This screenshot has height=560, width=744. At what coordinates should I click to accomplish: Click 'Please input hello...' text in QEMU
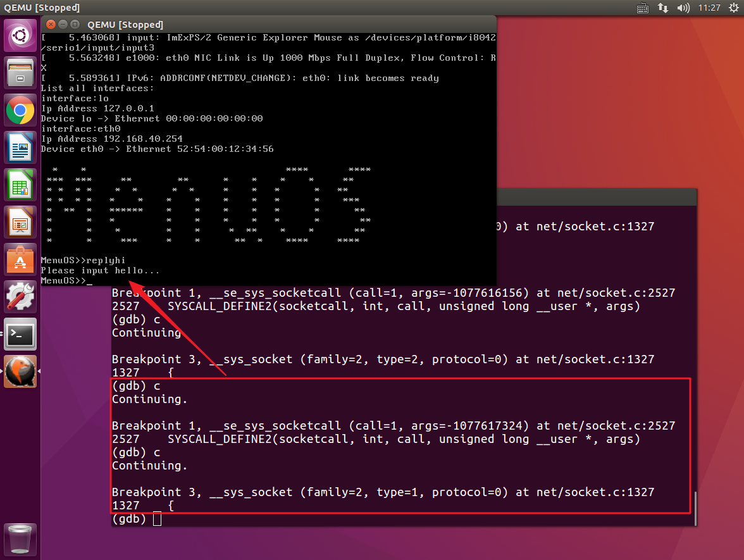(x=100, y=271)
